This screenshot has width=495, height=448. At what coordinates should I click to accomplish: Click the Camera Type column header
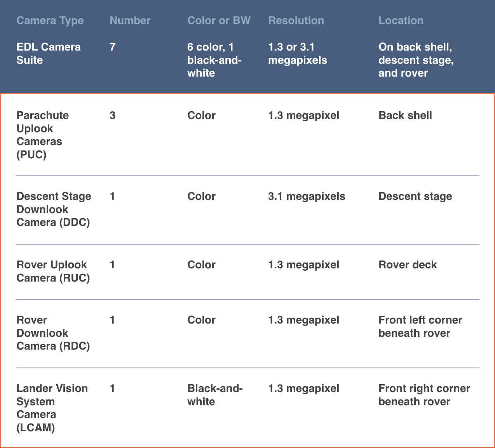tap(50, 21)
